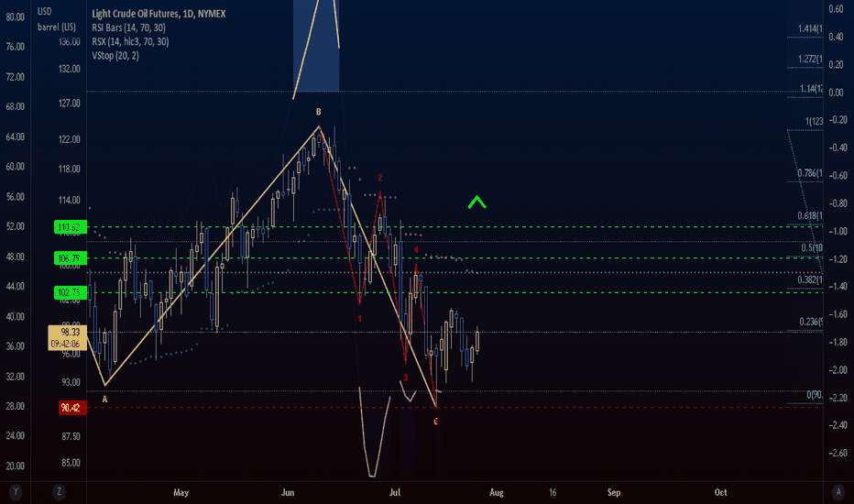Click the -1.00 value on right scale
The height and width of the screenshot is (504, 854).
(838, 231)
